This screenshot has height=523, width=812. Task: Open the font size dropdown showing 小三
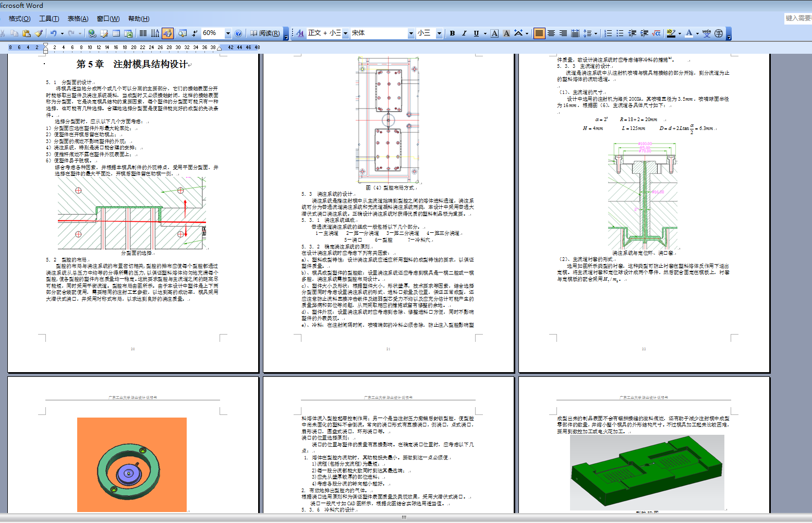pyautogui.click(x=439, y=33)
